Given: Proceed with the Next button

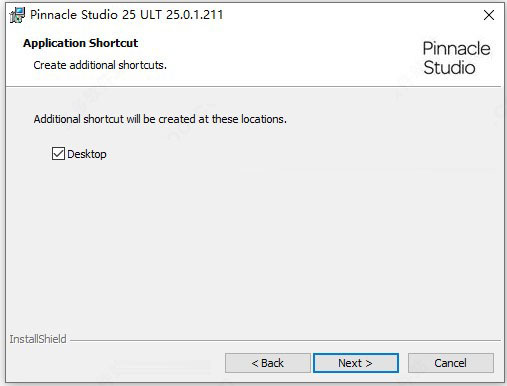Looking at the screenshot, I should pyautogui.click(x=356, y=363).
